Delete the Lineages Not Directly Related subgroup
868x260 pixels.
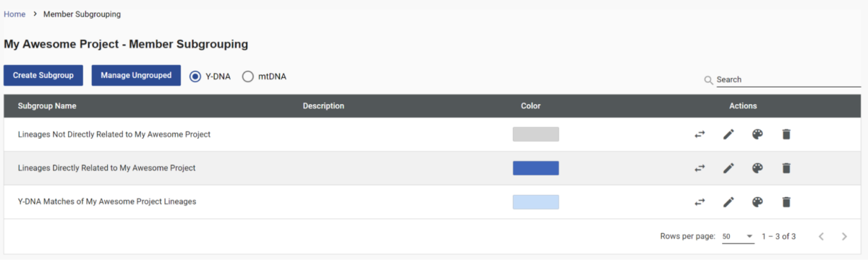(x=786, y=134)
